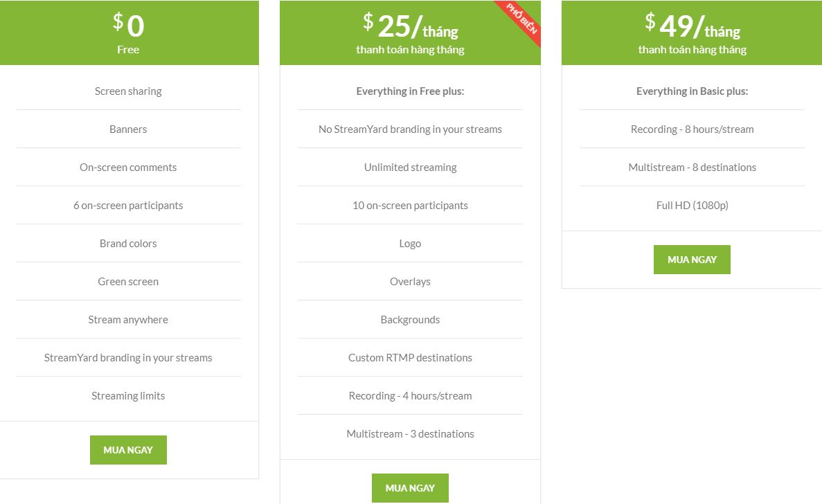Click Streaming limits feature text

pyautogui.click(x=128, y=395)
